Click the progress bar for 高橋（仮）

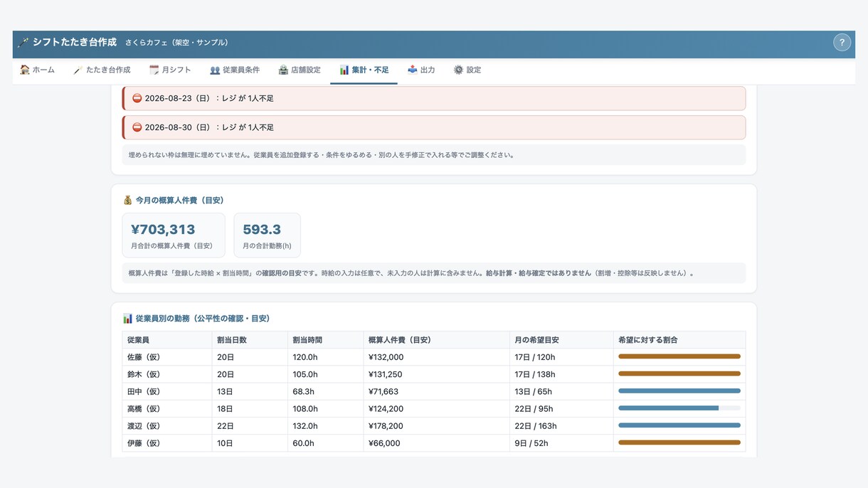pos(679,408)
